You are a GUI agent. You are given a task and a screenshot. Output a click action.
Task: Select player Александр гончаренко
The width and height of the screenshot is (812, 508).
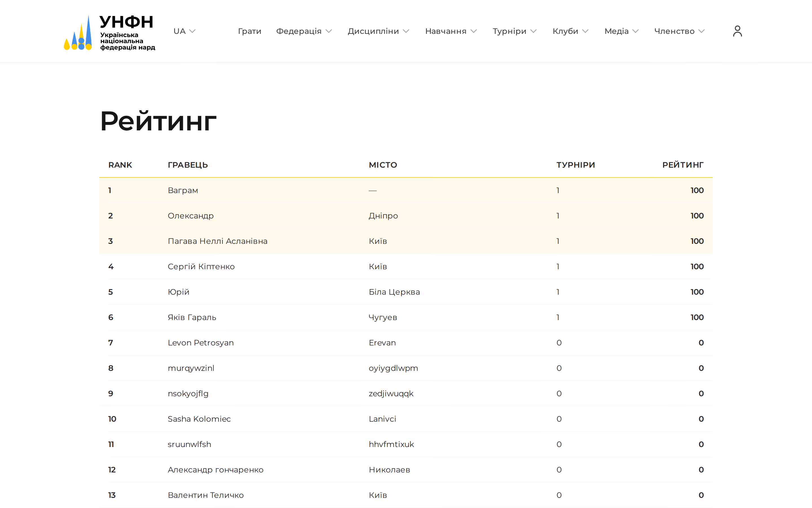point(215,470)
